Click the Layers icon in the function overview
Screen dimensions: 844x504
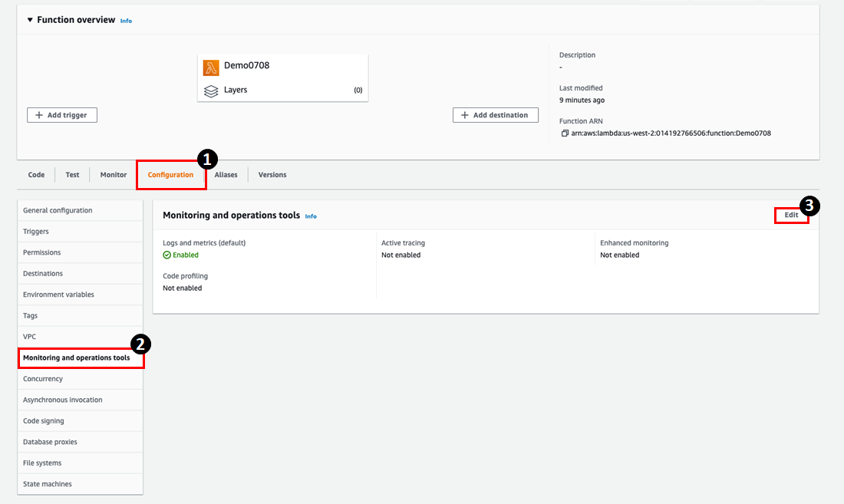coord(212,91)
